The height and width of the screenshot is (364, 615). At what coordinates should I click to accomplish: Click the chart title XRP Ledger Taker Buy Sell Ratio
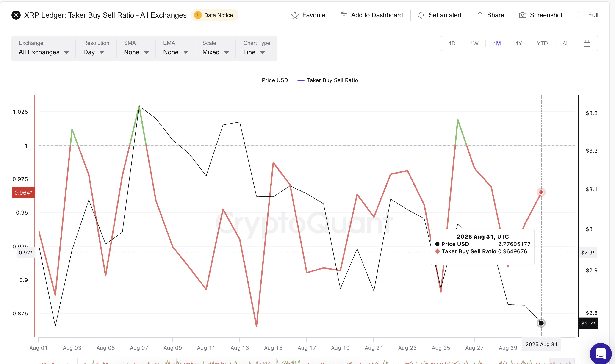pyautogui.click(x=105, y=15)
